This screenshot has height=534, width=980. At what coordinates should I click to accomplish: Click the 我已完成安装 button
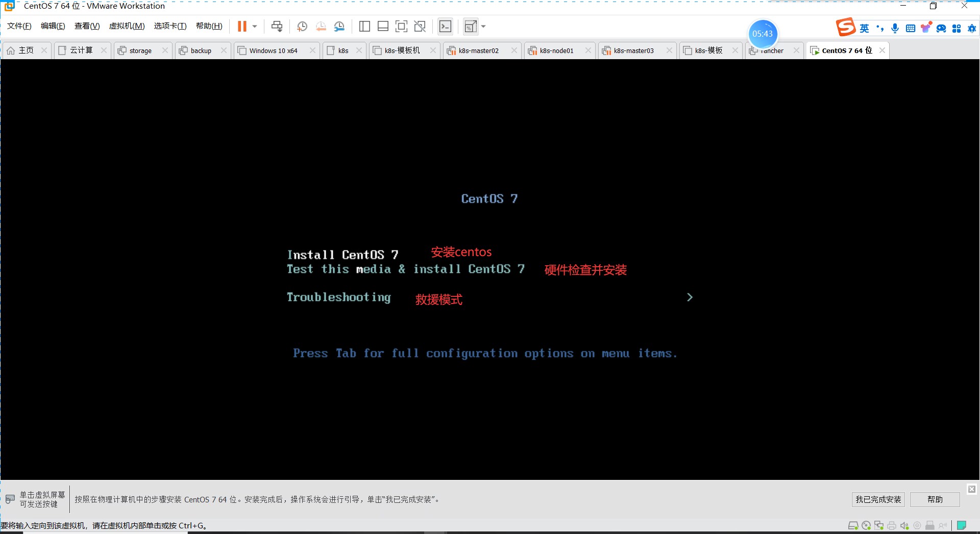[878, 499]
